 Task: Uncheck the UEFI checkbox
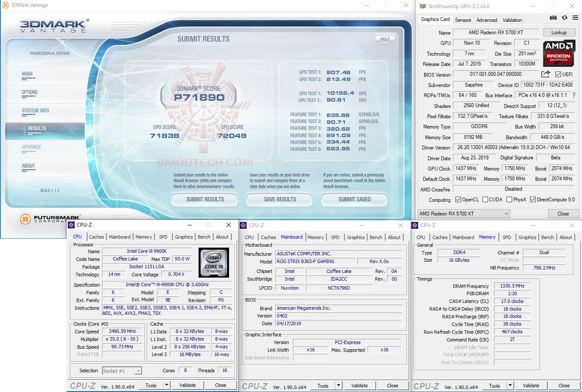coord(558,74)
